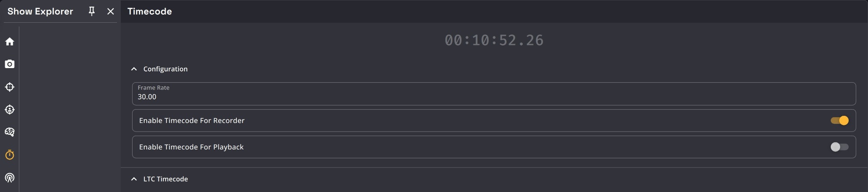
Task: Click the timecode readout 00:10:52.26
Action: (x=494, y=41)
